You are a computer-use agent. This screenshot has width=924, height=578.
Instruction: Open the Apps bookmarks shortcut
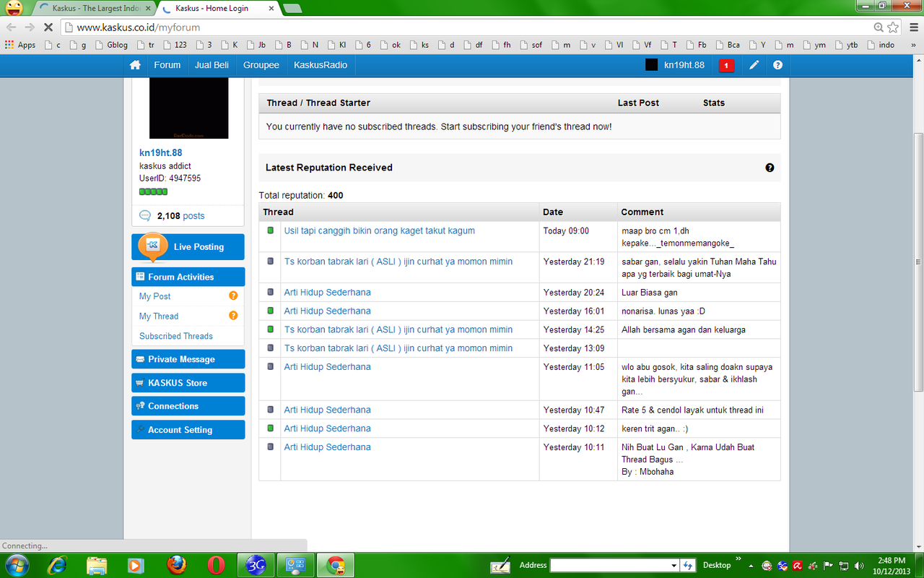(20, 45)
